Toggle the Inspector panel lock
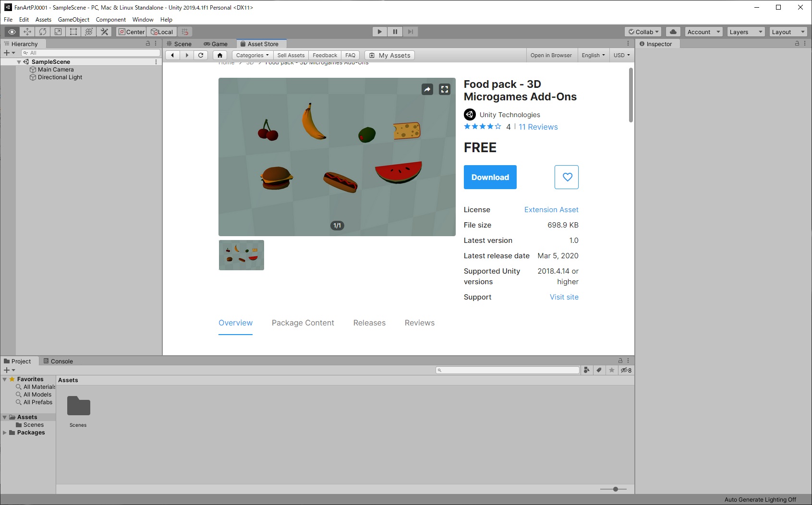The image size is (812, 505). point(797,43)
